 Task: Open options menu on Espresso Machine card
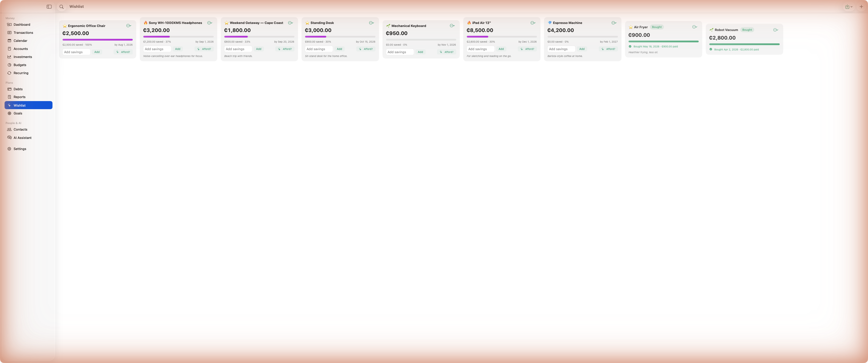614,23
